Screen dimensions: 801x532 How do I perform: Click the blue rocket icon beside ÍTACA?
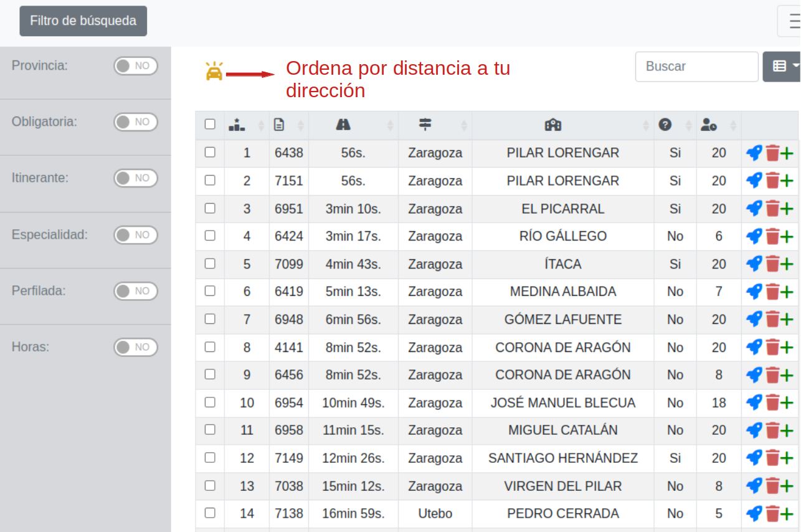[754, 264]
